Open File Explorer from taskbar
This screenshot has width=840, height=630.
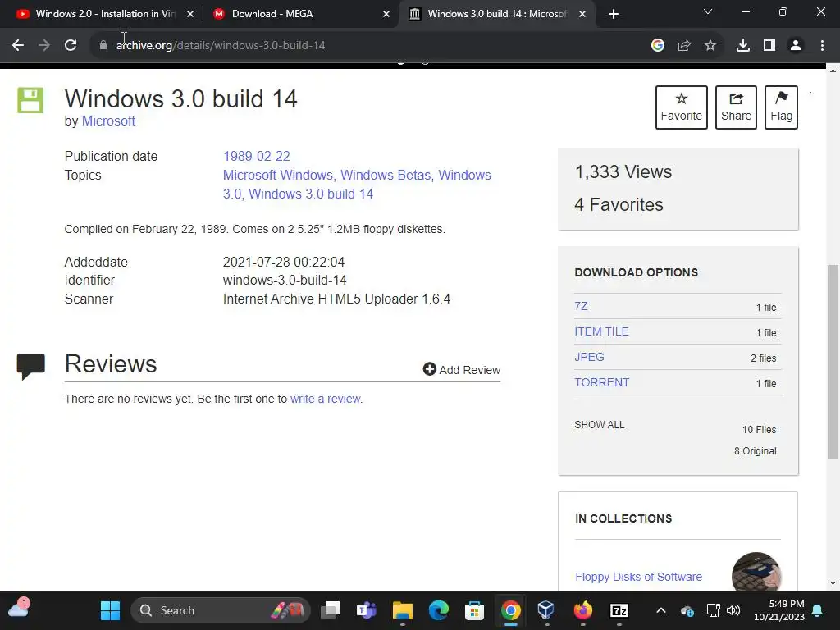pyautogui.click(x=402, y=610)
